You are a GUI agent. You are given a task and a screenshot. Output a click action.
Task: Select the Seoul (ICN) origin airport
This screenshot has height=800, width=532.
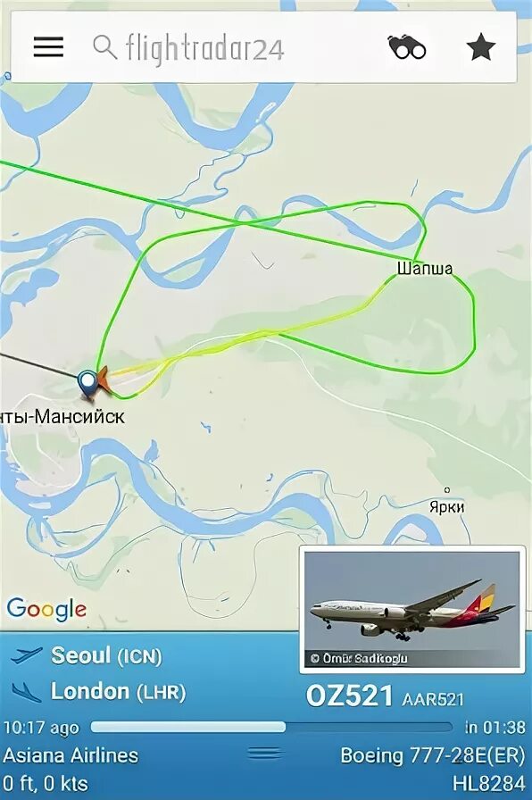106,656
